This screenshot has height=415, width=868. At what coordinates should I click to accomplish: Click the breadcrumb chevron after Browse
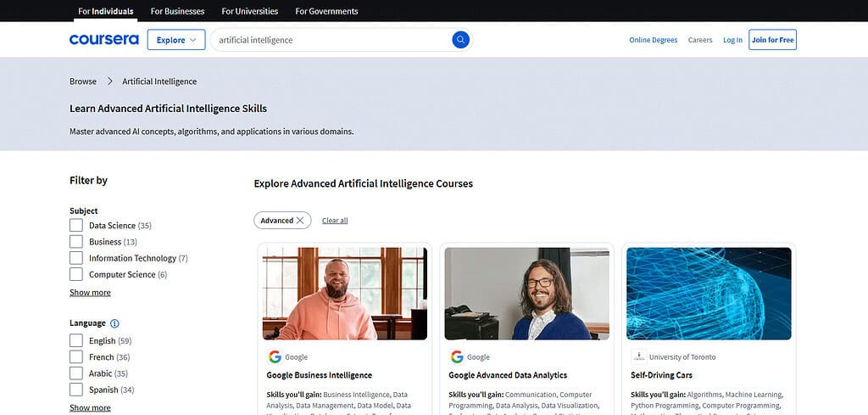pyautogui.click(x=109, y=81)
